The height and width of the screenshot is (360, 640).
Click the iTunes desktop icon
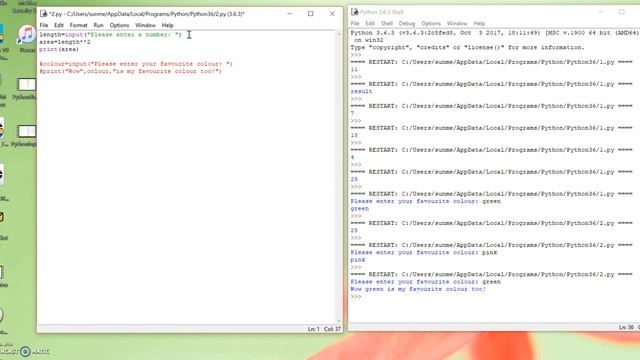pos(27,38)
